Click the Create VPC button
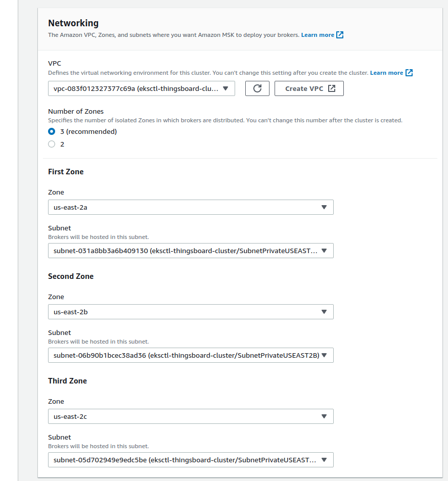 pyautogui.click(x=309, y=88)
